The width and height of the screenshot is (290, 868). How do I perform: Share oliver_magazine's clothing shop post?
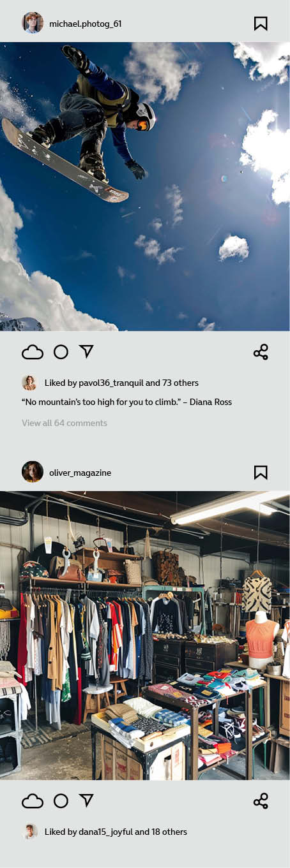[x=261, y=801]
